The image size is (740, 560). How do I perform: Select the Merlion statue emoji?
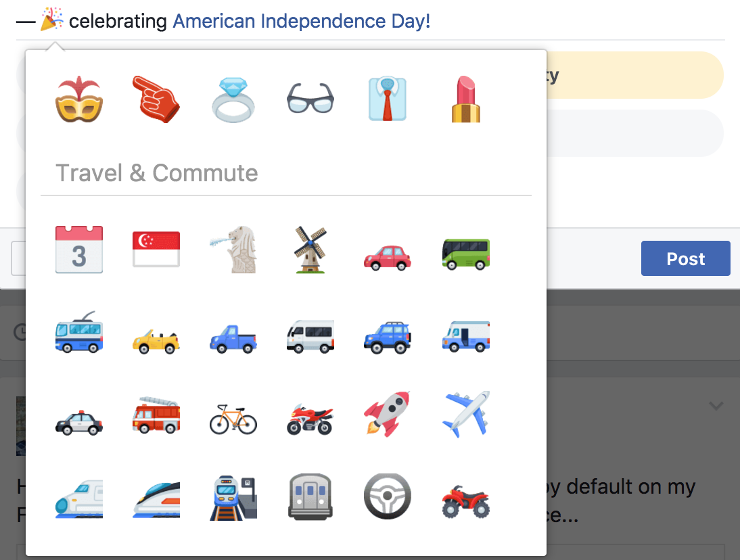233,250
